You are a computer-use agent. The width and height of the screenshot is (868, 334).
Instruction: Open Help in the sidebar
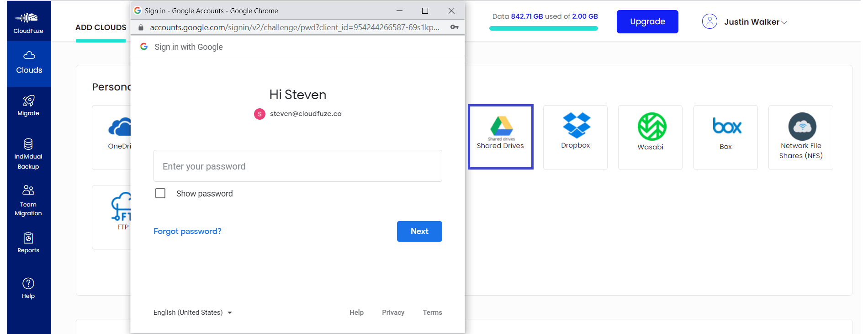28,288
